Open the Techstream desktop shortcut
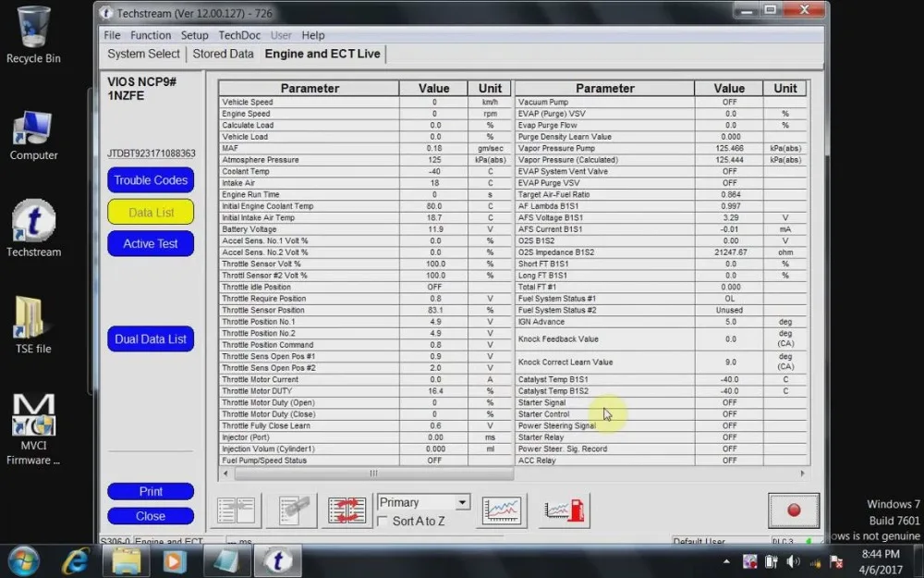Viewport: 924px width, 578px height. (x=33, y=228)
